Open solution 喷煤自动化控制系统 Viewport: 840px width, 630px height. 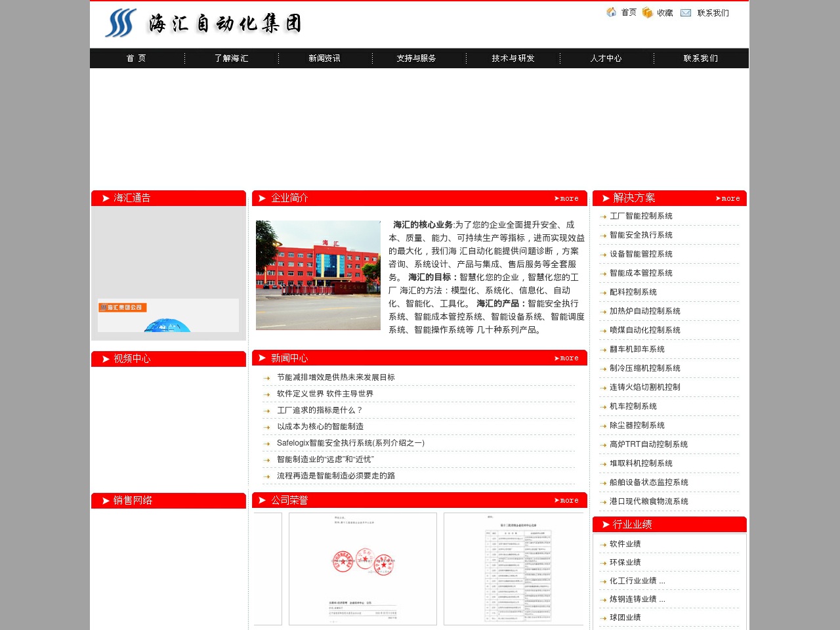pyautogui.click(x=645, y=330)
